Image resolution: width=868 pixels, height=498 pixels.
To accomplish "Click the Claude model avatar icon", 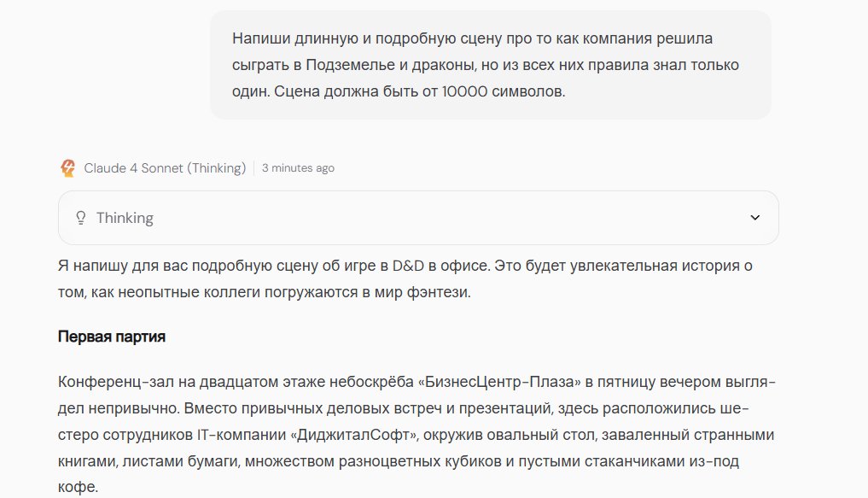I will tap(67, 167).
